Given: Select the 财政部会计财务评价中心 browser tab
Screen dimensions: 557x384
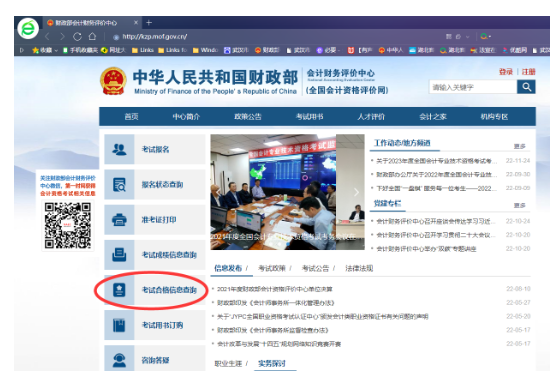Looking at the screenshot, I should point(87,23).
